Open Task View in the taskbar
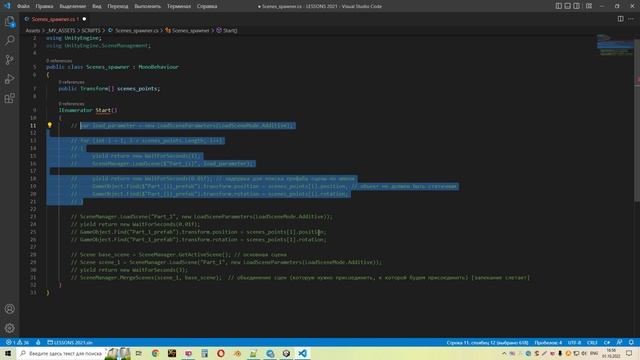The height and width of the screenshot is (360, 640). 139,353
